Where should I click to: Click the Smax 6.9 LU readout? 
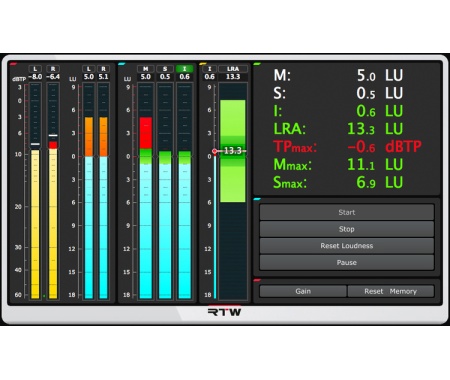(x=338, y=182)
